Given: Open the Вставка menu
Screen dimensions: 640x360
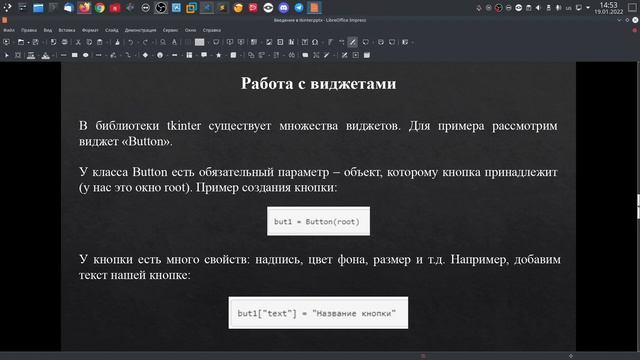Looking at the screenshot, I should click(x=67, y=30).
